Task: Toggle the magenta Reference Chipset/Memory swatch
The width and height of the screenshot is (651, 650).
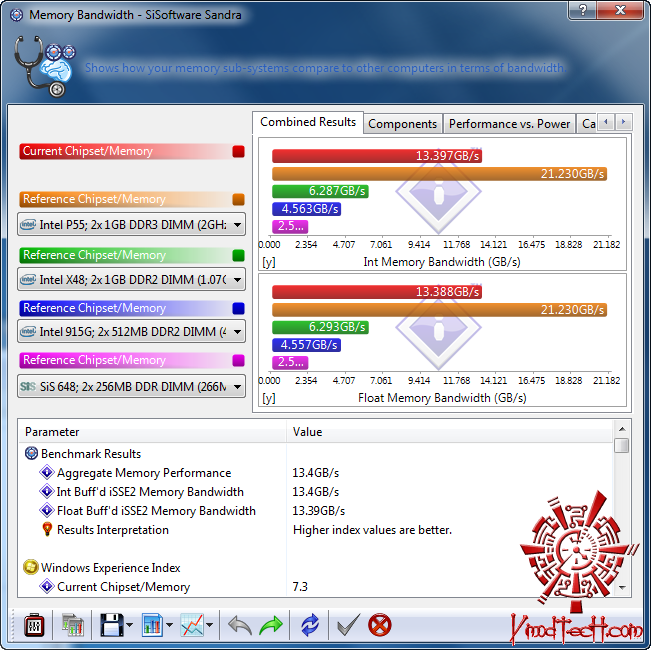Action: [x=238, y=360]
